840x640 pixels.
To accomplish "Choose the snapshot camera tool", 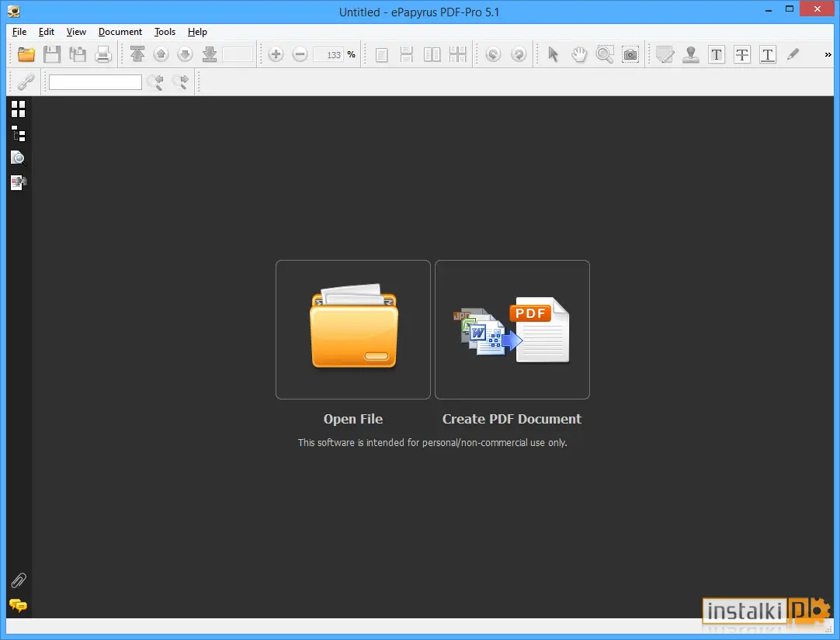I will click(630, 54).
